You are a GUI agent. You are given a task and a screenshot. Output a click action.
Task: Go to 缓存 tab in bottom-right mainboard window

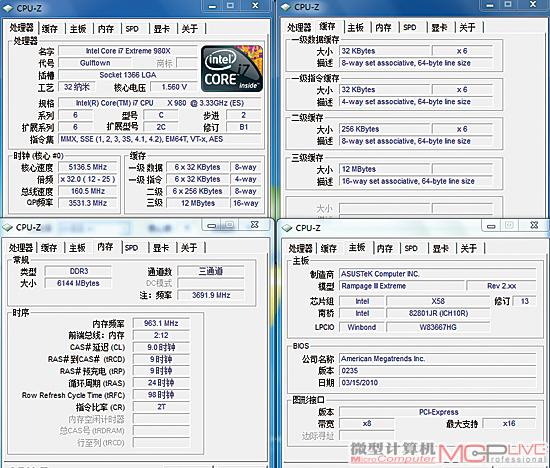point(329,248)
